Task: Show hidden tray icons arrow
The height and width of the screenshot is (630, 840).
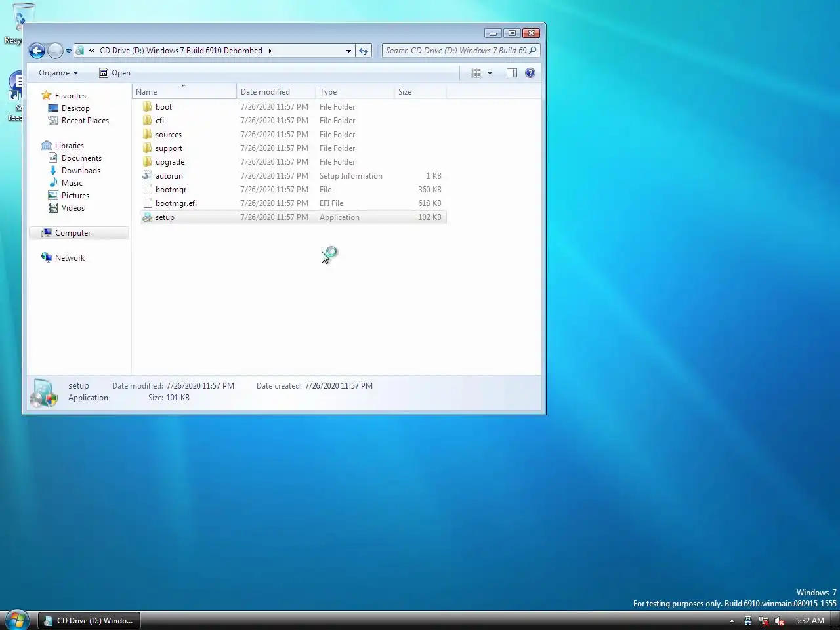Action: point(732,621)
